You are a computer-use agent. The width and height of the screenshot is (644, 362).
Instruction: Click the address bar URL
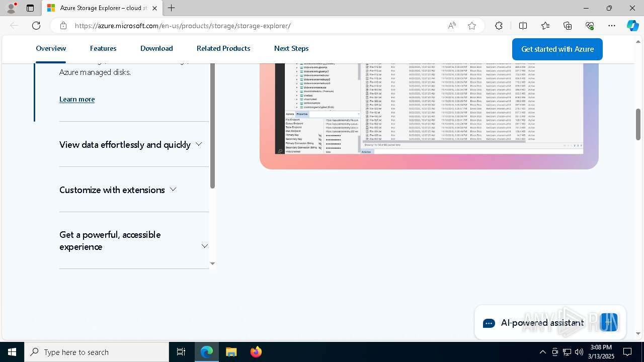(183, 26)
